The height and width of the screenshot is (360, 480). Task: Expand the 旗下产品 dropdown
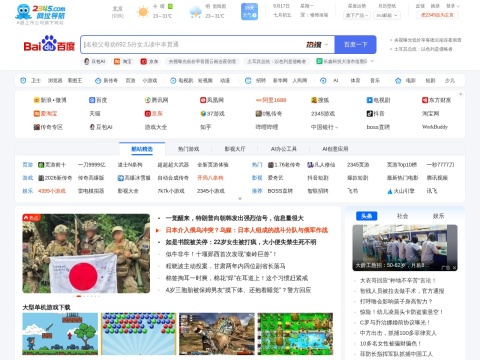click(357, 15)
